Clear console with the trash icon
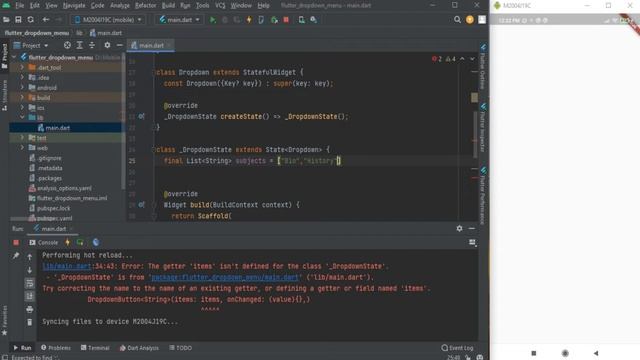This screenshot has width=640, height=360. 29,322
